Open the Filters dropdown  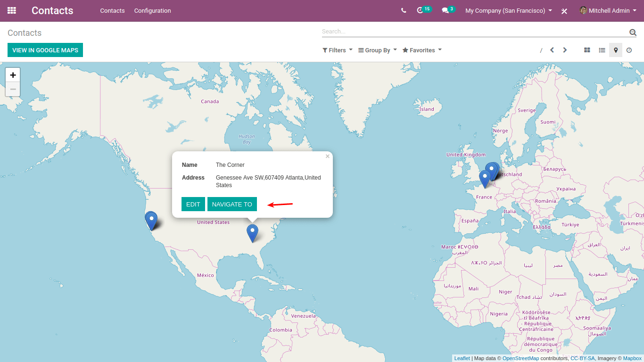(x=338, y=50)
